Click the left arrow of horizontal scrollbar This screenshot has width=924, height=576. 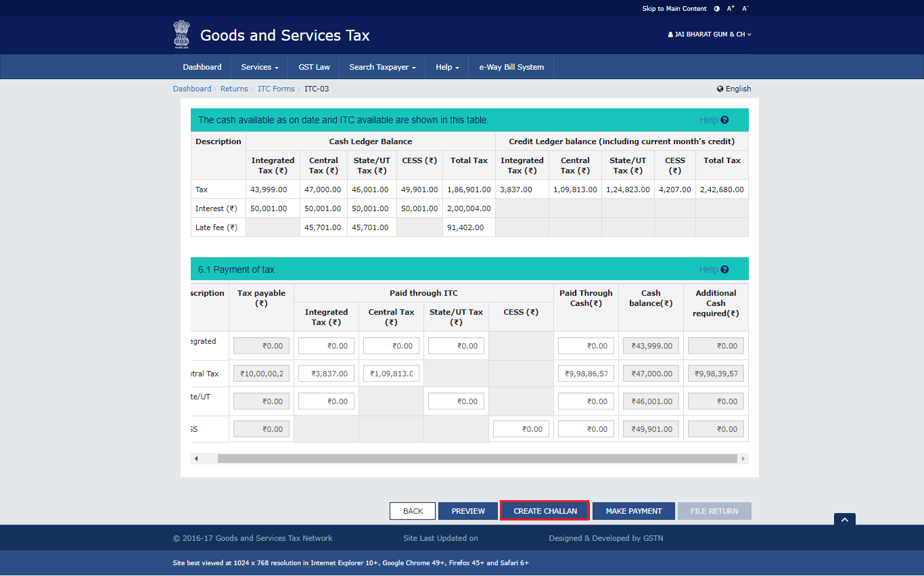[x=196, y=459]
